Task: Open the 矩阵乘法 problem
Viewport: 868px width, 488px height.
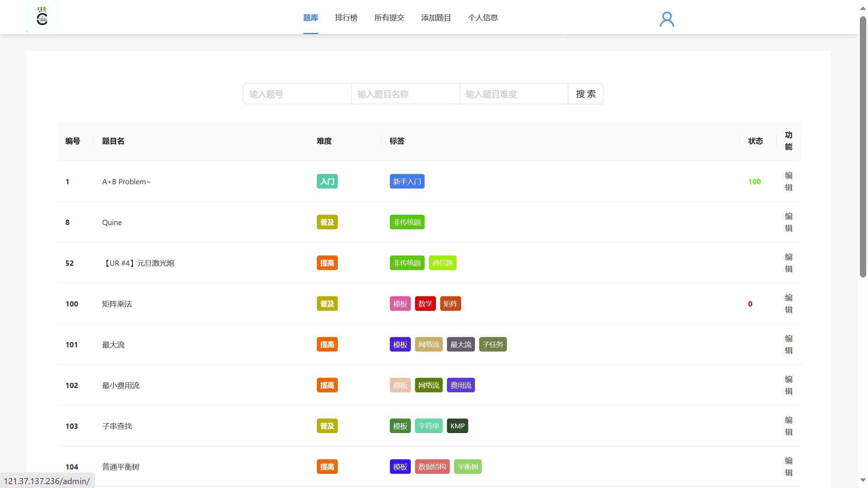Action: click(117, 304)
